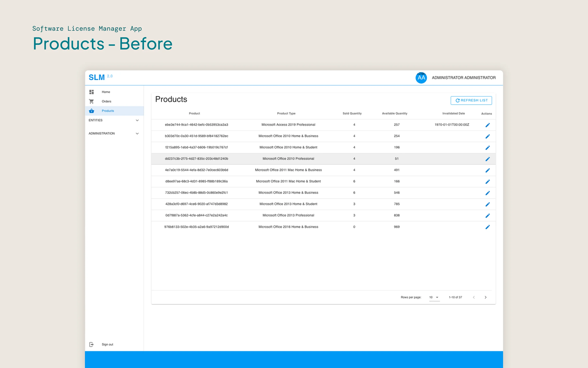Click the Products page heading

click(171, 99)
